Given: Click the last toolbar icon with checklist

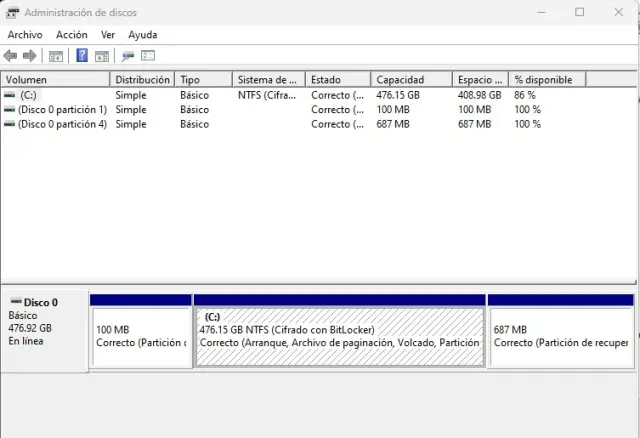Looking at the screenshot, I should point(148,56).
